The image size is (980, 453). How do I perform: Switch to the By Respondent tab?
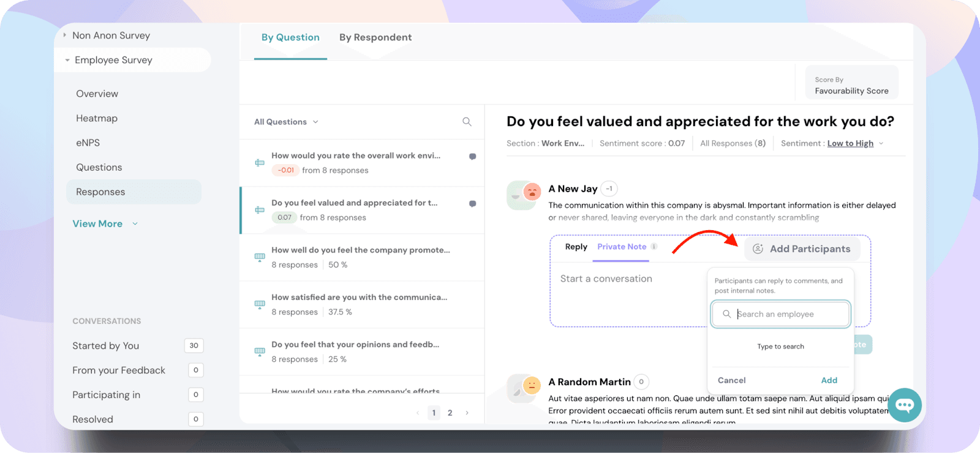pyautogui.click(x=375, y=37)
